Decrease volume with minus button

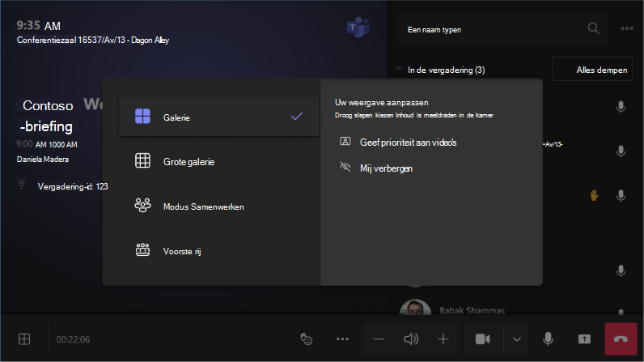point(379,339)
